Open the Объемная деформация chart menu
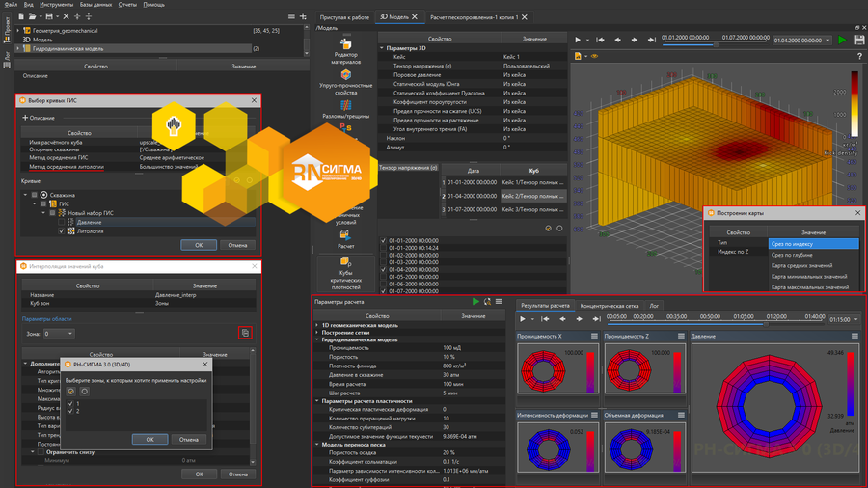The width and height of the screenshot is (868, 488). 681,415
